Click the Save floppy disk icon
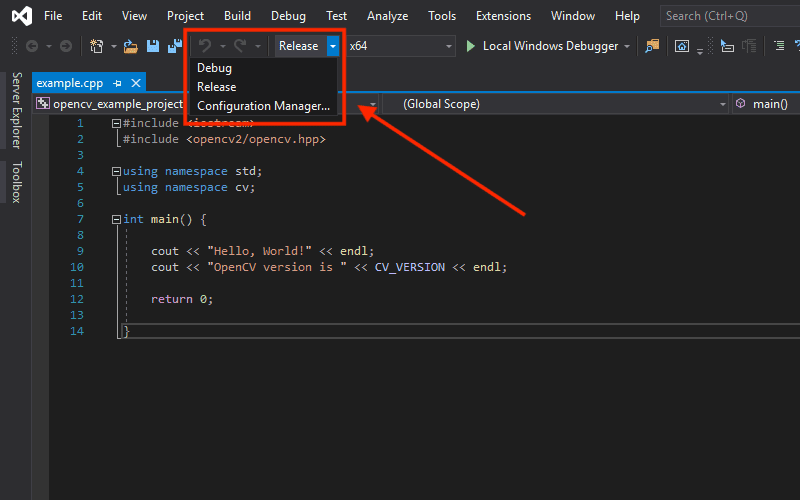 tap(153, 46)
